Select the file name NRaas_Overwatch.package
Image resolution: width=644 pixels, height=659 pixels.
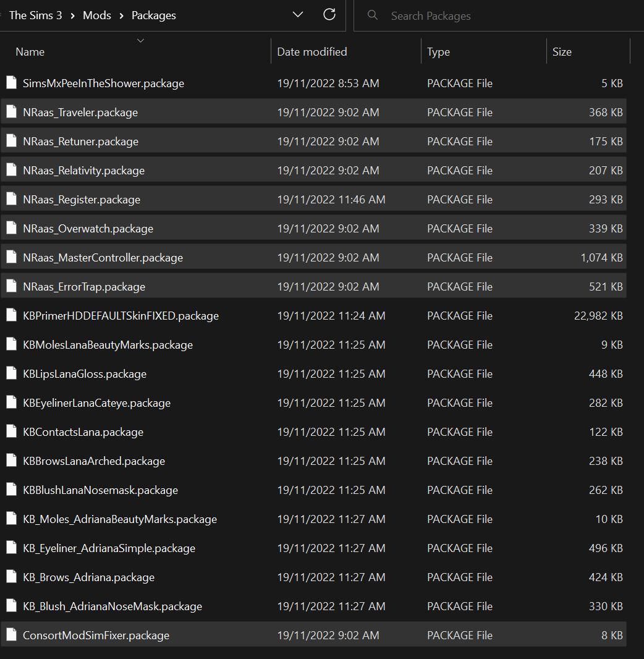pyautogui.click(x=88, y=228)
